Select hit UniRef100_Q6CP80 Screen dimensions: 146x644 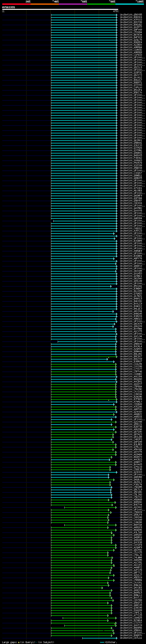coord(131,550)
